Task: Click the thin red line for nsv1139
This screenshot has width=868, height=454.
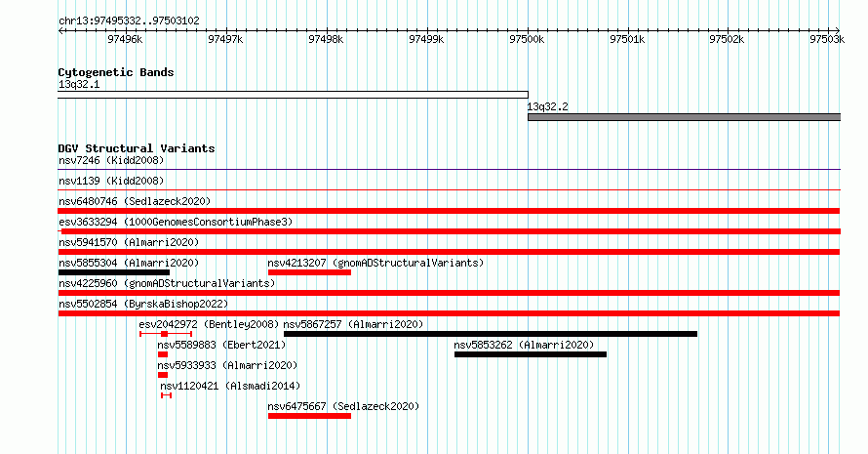Action: [449, 190]
